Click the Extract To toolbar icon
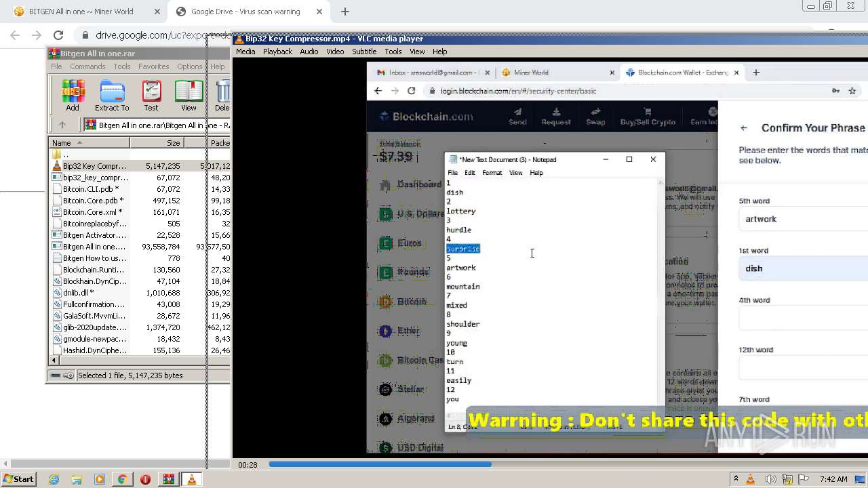 tap(112, 96)
